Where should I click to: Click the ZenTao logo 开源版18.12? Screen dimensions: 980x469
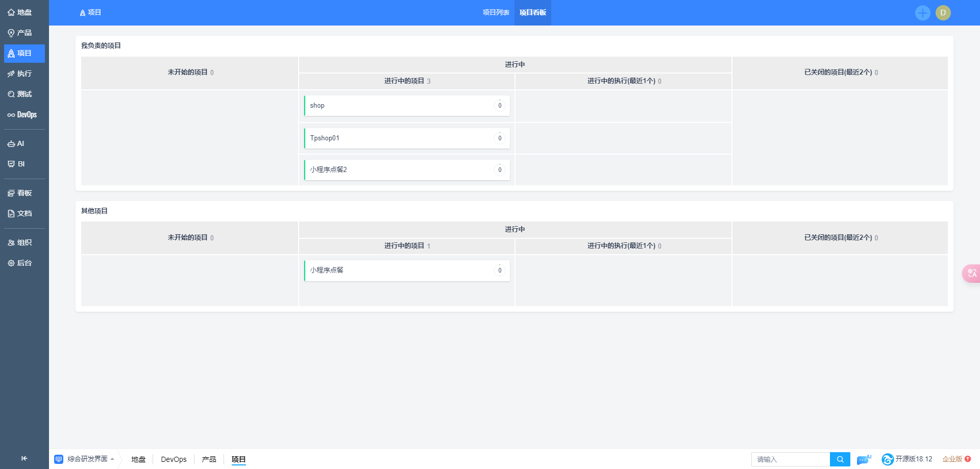(x=907, y=459)
